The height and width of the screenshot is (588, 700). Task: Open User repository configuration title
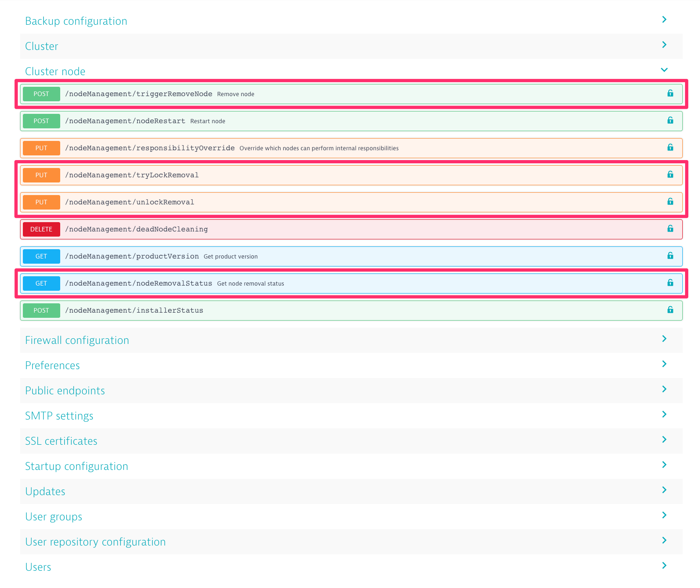pos(95,542)
